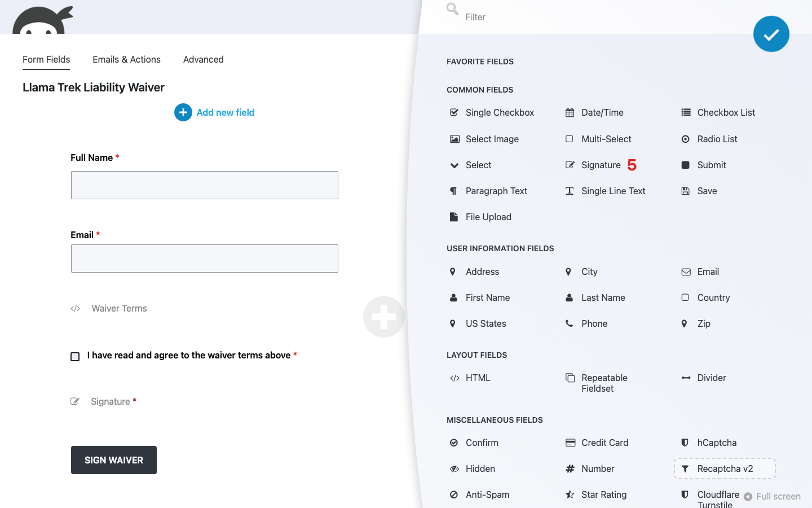Add the Select dropdown field type

click(470, 165)
